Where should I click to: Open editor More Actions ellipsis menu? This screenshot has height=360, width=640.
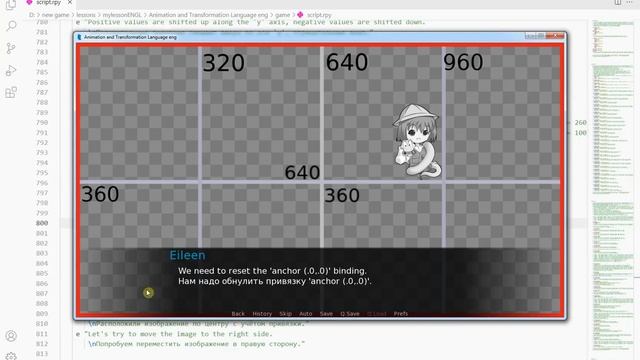(629, 2)
